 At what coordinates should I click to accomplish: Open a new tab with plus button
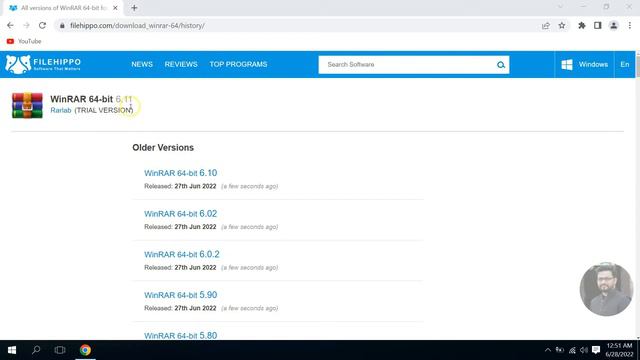click(x=134, y=8)
